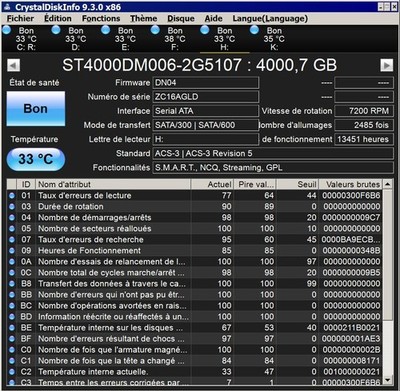Click the Seuil column header
The width and height of the screenshot is (400, 391).
coord(297,184)
